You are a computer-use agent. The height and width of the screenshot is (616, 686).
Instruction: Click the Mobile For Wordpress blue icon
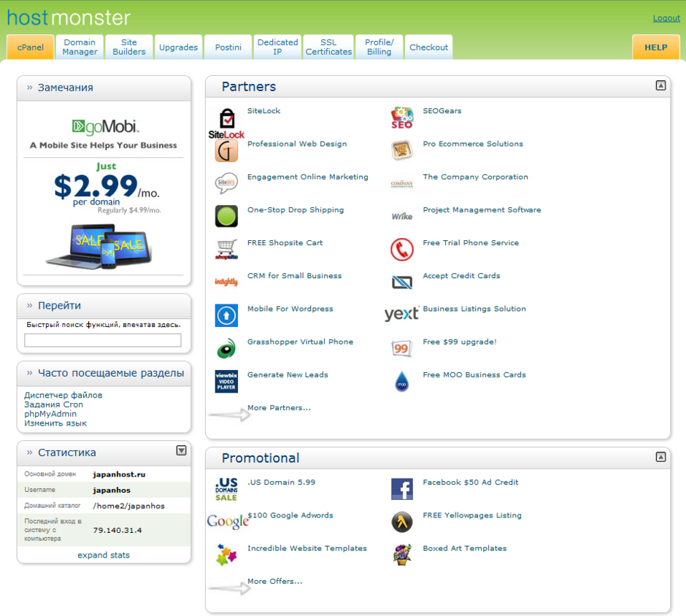tap(226, 315)
